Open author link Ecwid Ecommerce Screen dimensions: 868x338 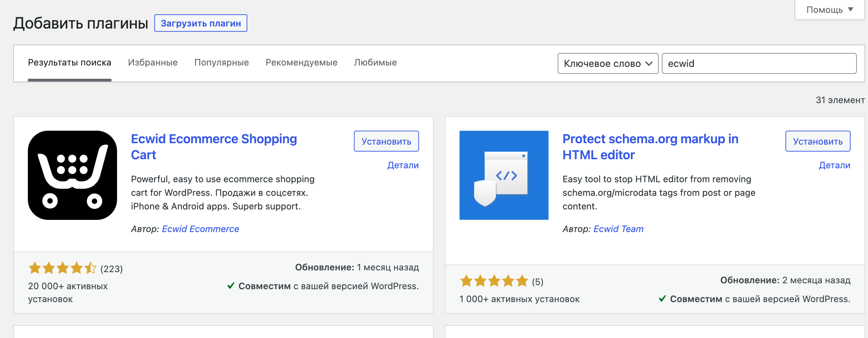click(201, 229)
